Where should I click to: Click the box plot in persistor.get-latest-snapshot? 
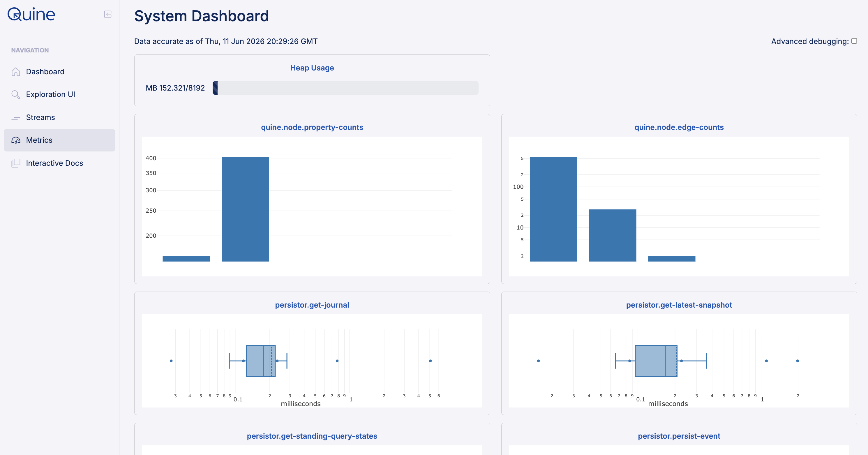click(656, 361)
